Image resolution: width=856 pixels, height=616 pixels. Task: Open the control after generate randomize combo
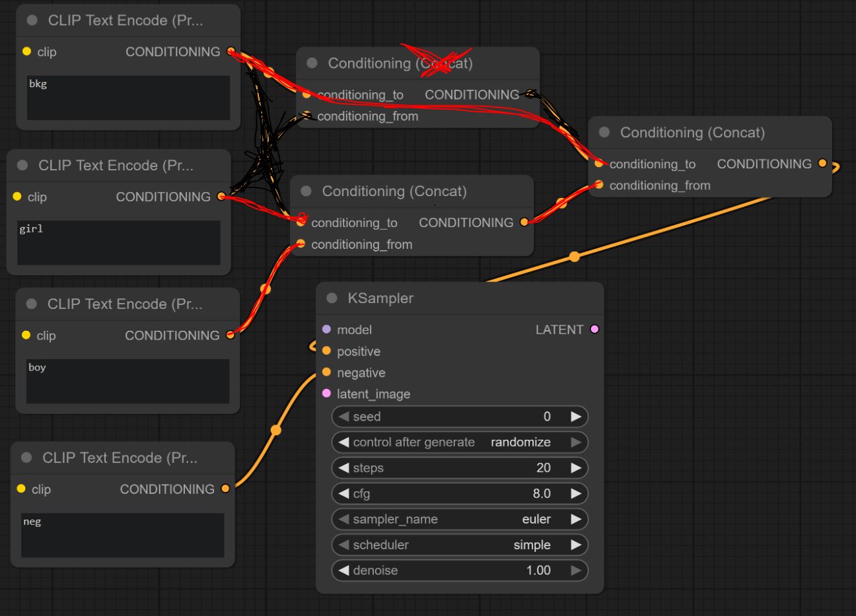tap(460, 442)
